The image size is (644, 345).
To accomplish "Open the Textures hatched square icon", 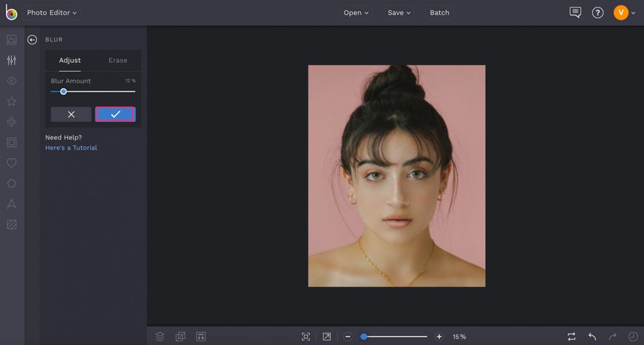I will pos(12,225).
